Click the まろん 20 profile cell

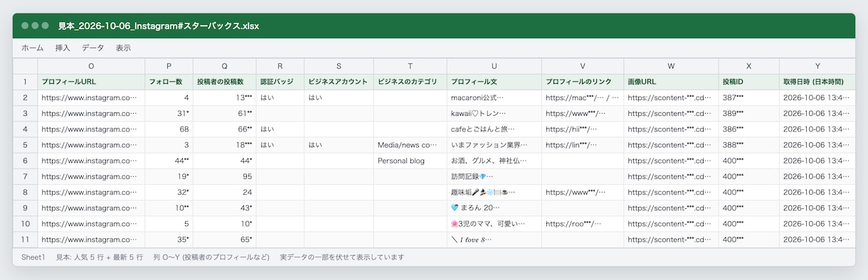point(494,208)
